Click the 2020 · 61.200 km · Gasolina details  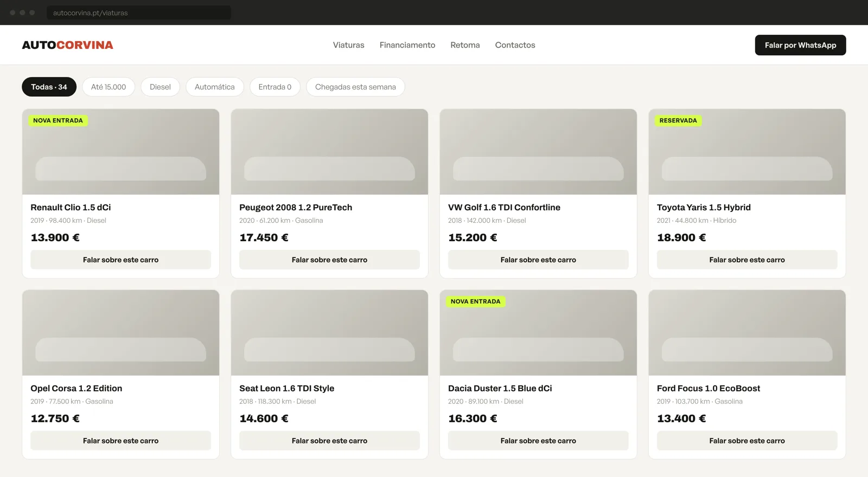281,221
